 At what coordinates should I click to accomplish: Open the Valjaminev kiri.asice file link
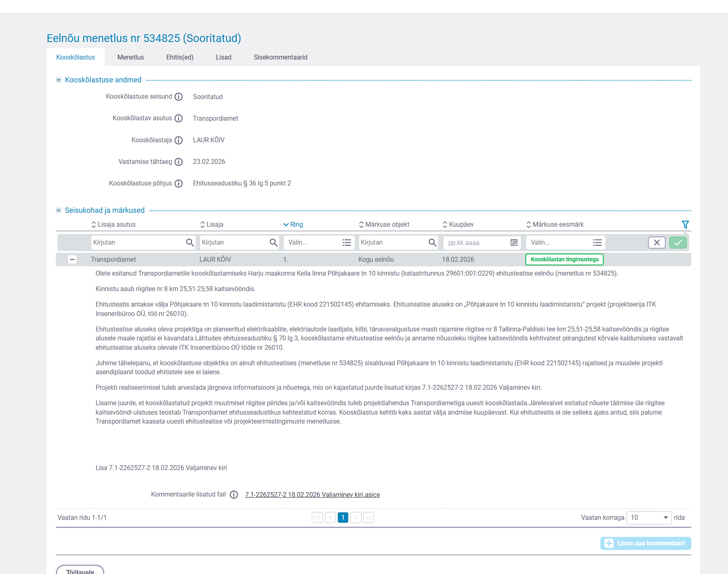click(x=312, y=495)
